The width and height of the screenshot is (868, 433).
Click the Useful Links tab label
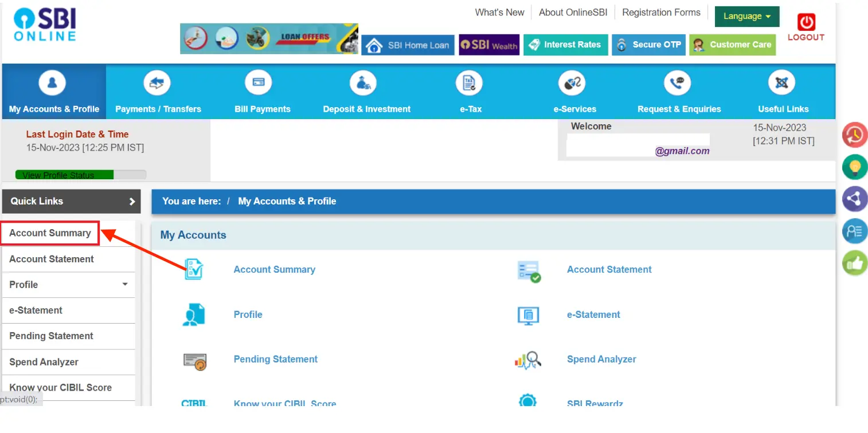(x=783, y=109)
